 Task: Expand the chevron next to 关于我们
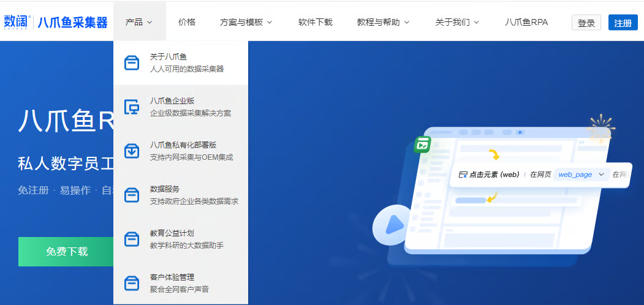477,23
